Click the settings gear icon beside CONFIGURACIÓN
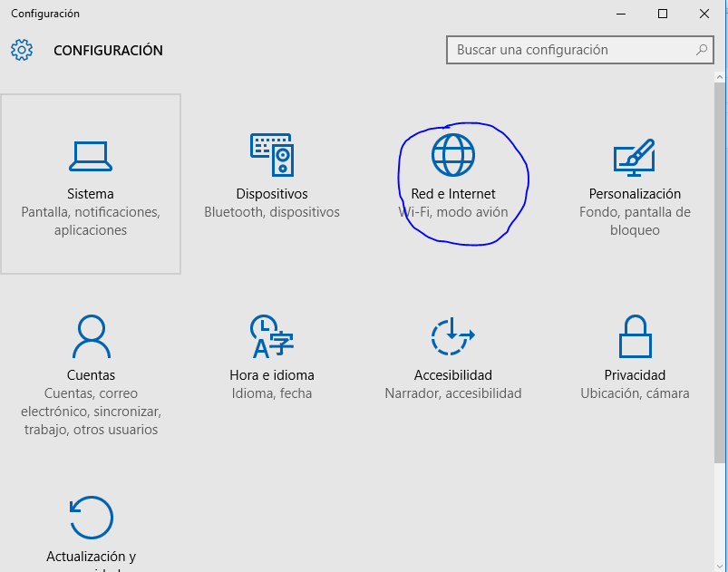This screenshot has height=572, width=728. click(x=22, y=50)
